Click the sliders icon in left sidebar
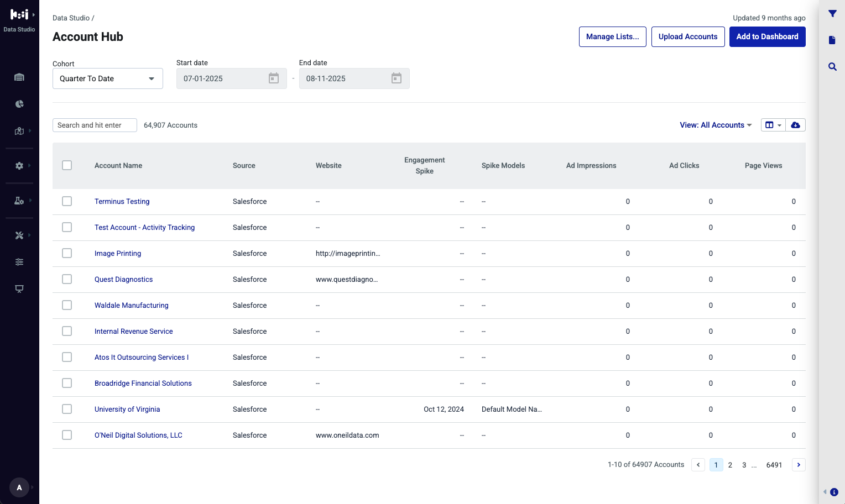This screenshot has width=845, height=504. 19,262
